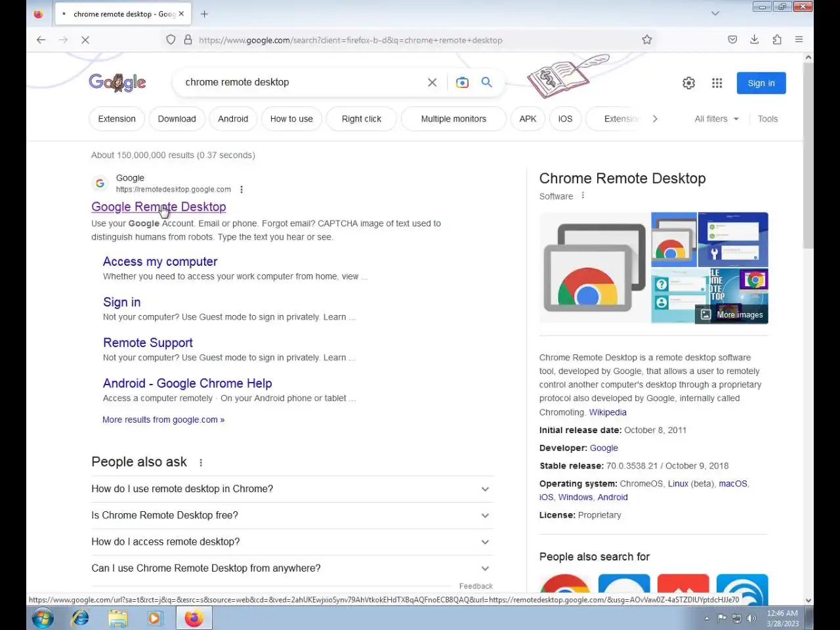Open Windows Media Player taskbar icon

point(155,618)
